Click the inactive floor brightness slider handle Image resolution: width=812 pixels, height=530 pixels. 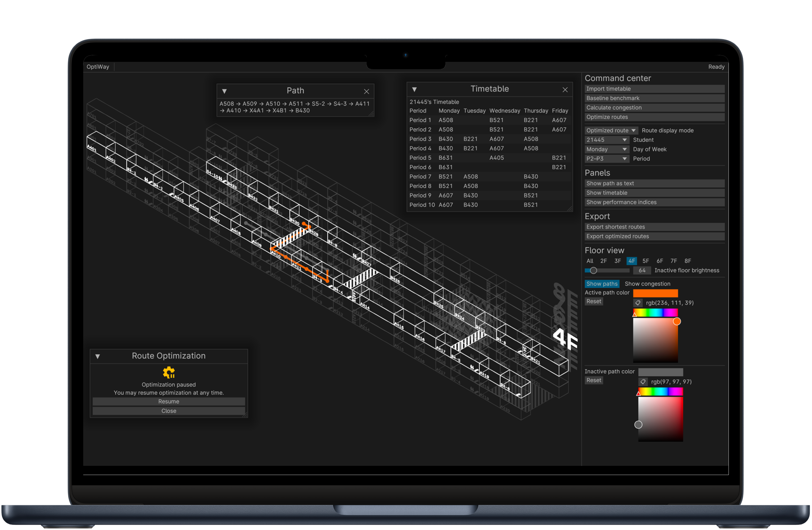(x=593, y=271)
